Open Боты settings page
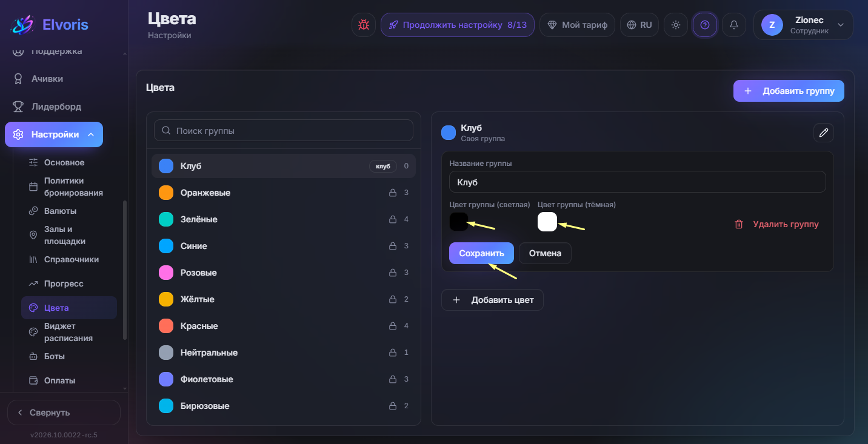 pos(55,356)
